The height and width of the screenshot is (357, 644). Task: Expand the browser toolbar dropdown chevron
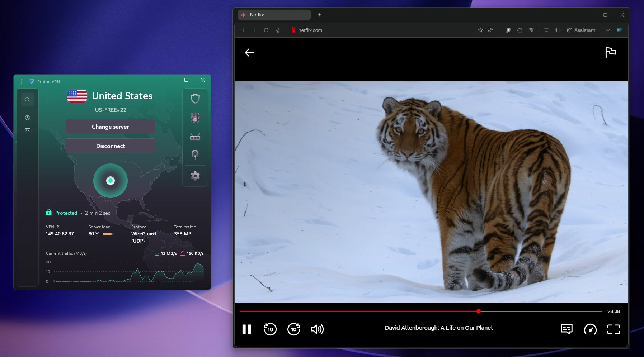pyautogui.click(x=608, y=30)
